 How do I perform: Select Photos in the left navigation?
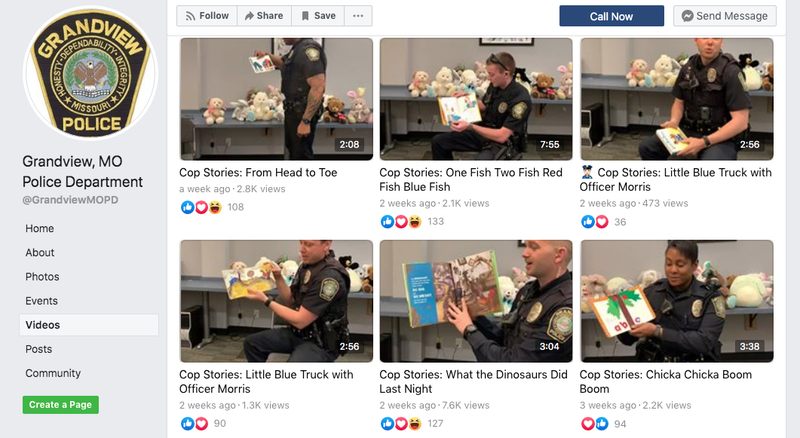tap(42, 277)
